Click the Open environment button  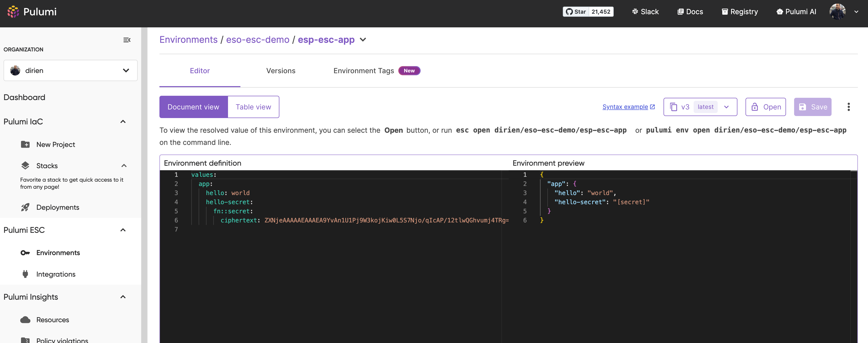click(x=766, y=107)
